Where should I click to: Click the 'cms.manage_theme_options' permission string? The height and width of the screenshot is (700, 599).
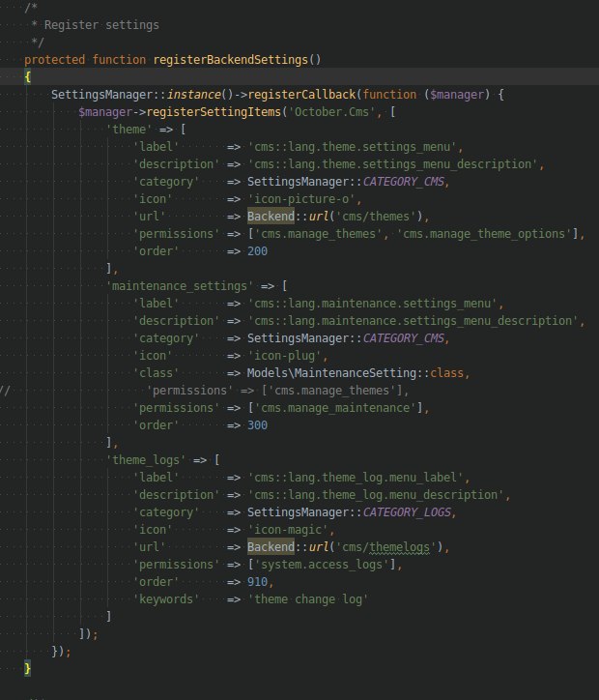(484, 234)
